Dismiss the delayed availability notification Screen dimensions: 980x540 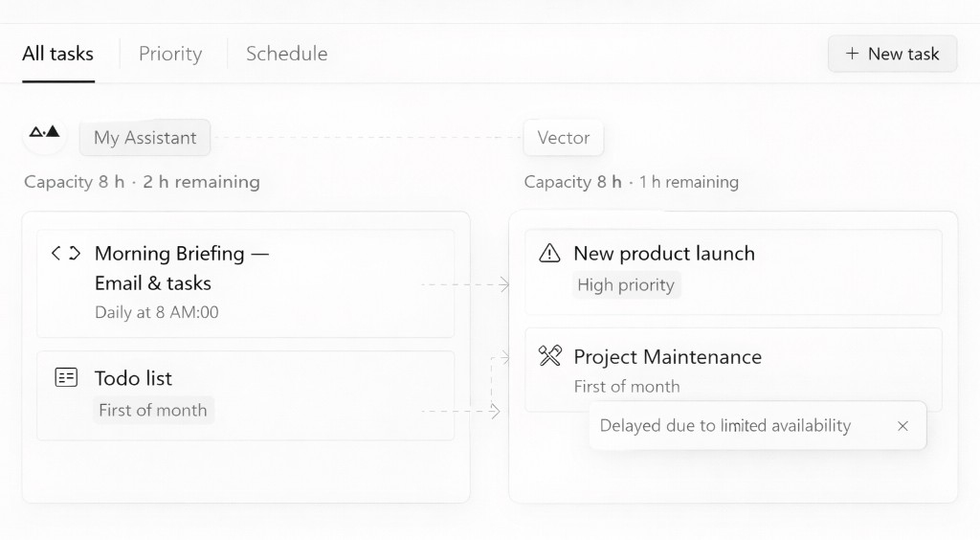[902, 426]
